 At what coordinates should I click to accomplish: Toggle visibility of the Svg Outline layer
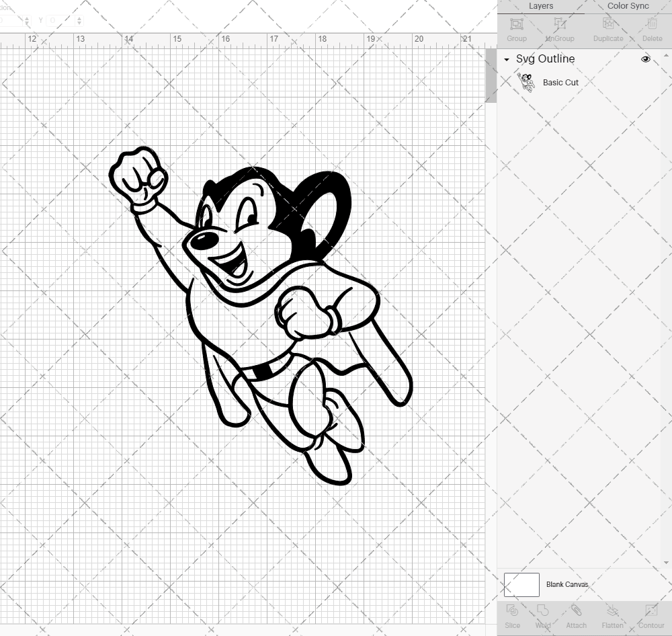point(646,59)
